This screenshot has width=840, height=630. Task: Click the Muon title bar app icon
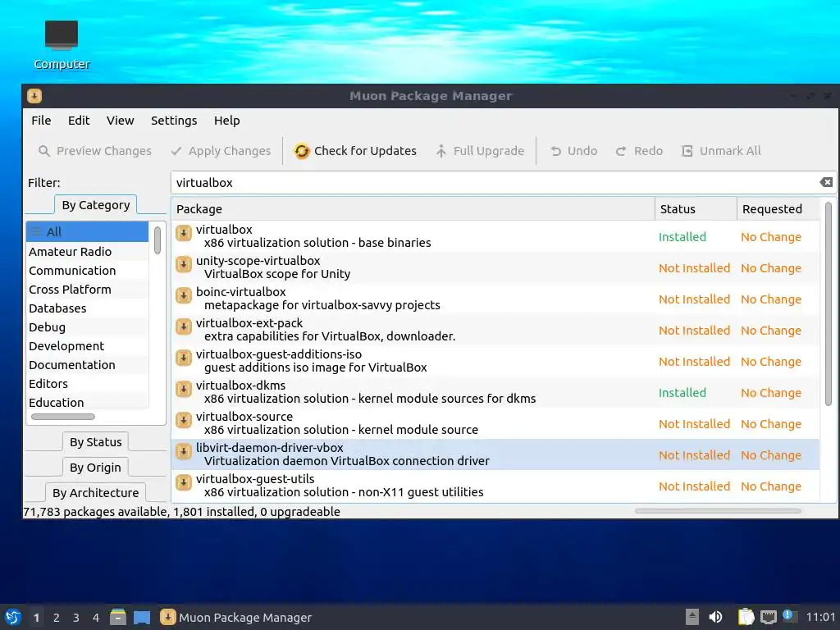pyautogui.click(x=34, y=96)
